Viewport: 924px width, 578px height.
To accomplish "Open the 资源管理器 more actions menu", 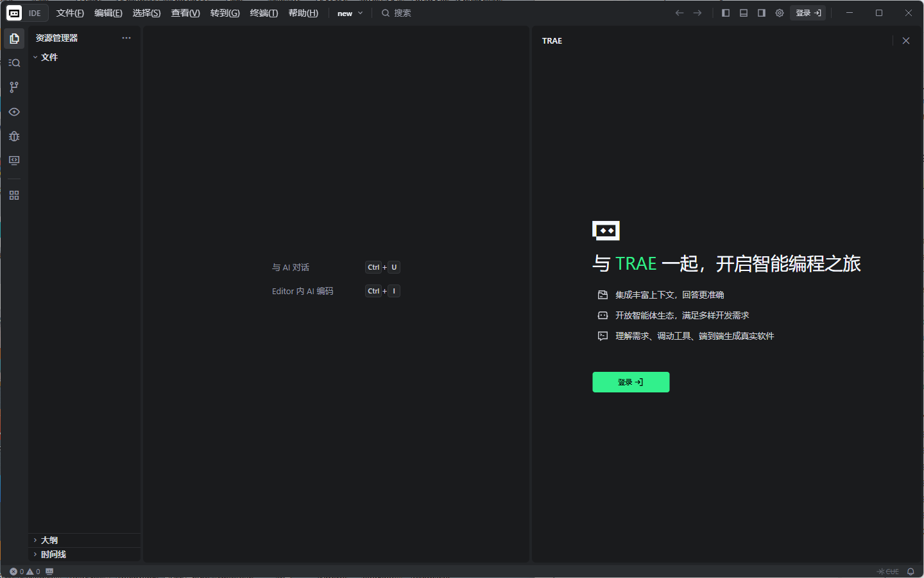I will click(126, 38).
